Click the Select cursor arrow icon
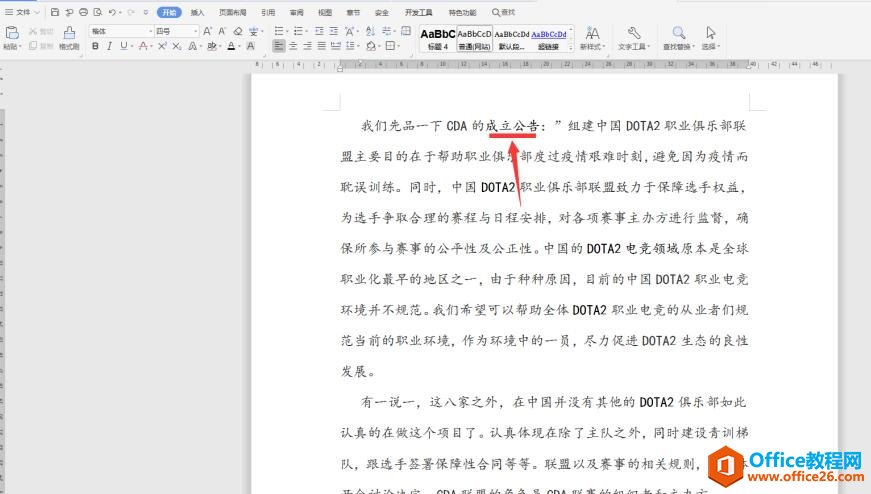This screenshot has width=871, height=494. [710, 33]
